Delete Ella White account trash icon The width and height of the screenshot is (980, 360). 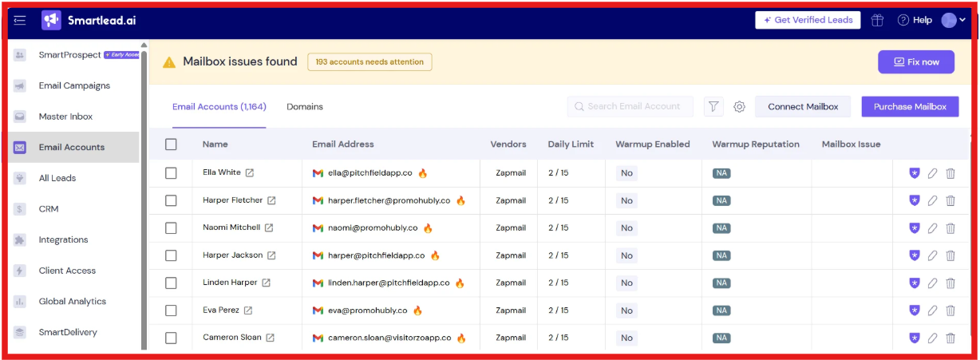point(950,173)
